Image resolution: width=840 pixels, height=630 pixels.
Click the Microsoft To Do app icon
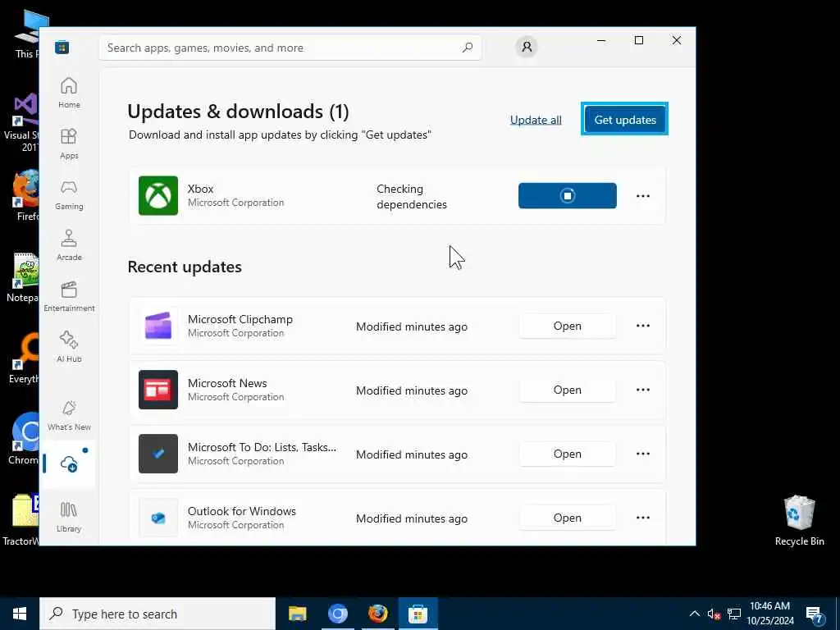(158, 454)
